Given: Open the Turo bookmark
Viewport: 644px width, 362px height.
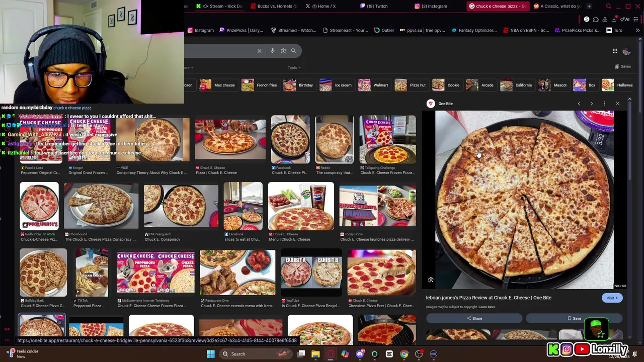Looking at the screenshot, I should click(614, 30).
